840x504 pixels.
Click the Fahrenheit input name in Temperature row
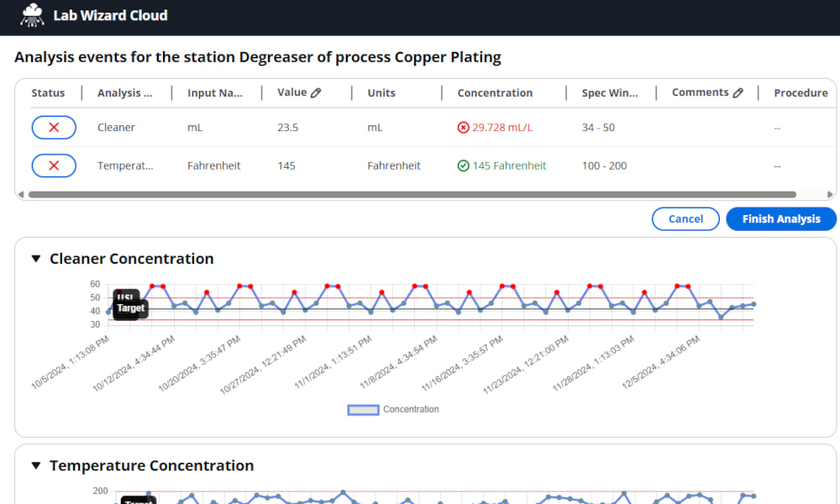tap(213, 166)
